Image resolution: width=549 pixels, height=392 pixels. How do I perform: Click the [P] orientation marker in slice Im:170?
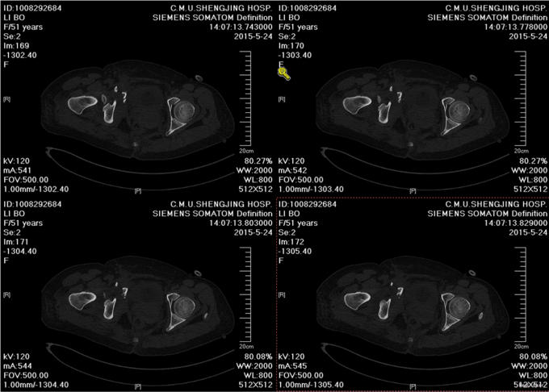point(410,191)
